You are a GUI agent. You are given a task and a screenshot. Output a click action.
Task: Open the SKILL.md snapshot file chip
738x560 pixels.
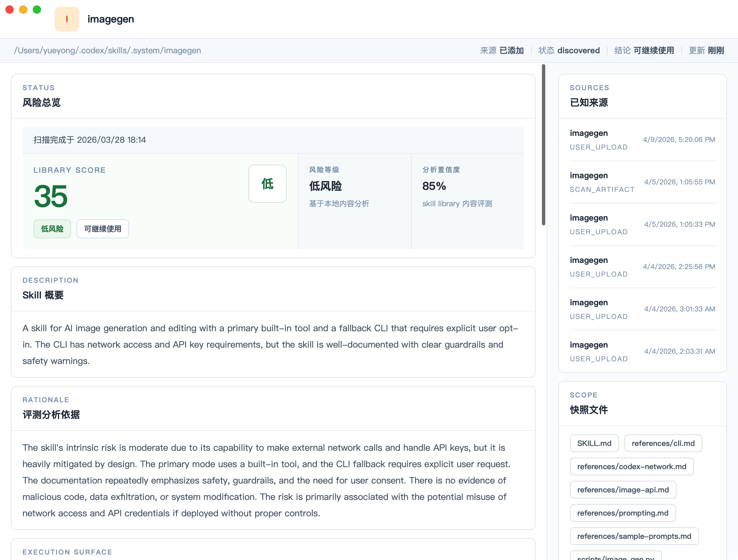pos(594,443)
